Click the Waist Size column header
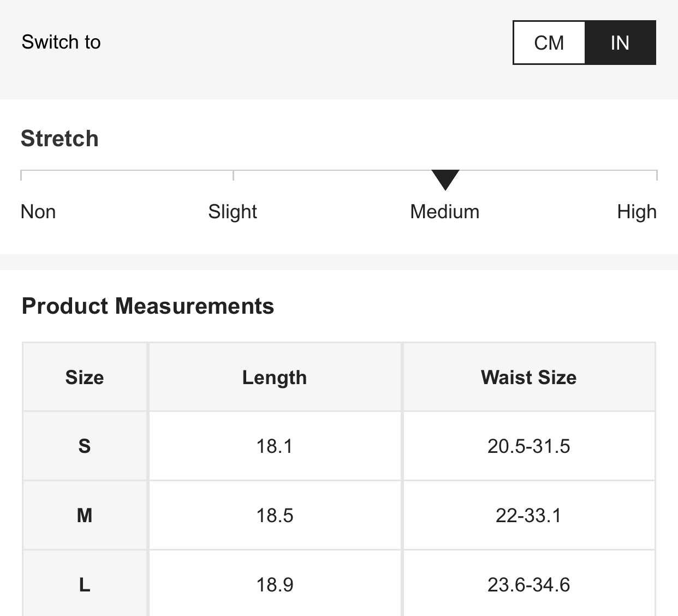The image size is (678, 616). [x=528, y=378]
